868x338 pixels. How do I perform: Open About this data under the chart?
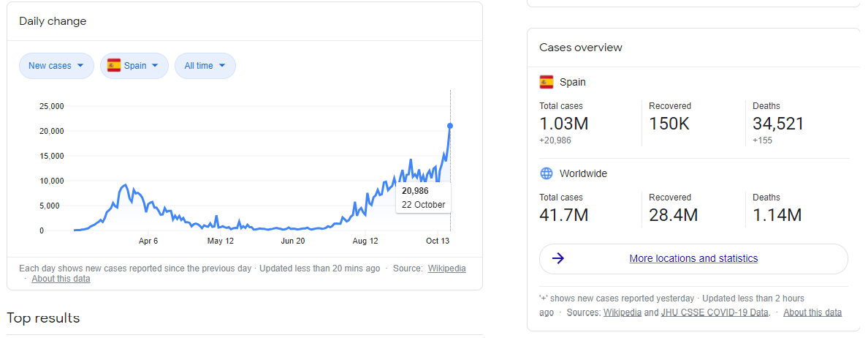point(61,279)
